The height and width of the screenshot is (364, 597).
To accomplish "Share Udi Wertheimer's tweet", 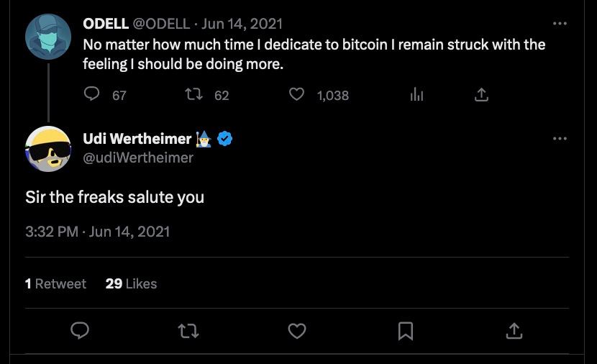I will 514,331.
